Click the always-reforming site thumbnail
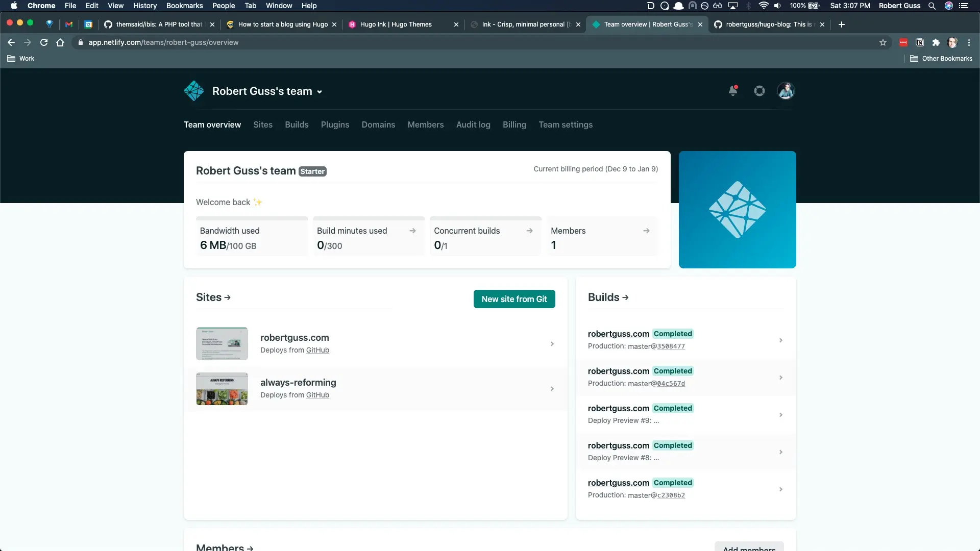The image size is (980, 551). point(222,388)
